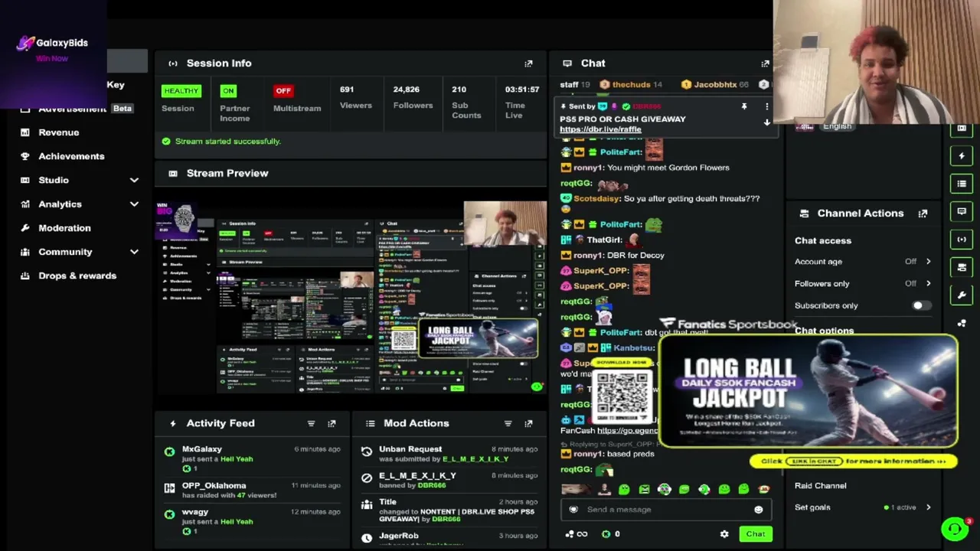Pop out the Activity Feed panel

pos(332,423)
